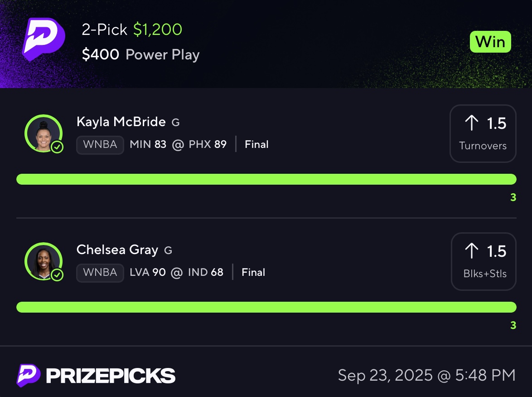The width and height of the screenshot is (532, 397).
Task: Select the up arrow in Turnovers box
Action: (472, 123)
